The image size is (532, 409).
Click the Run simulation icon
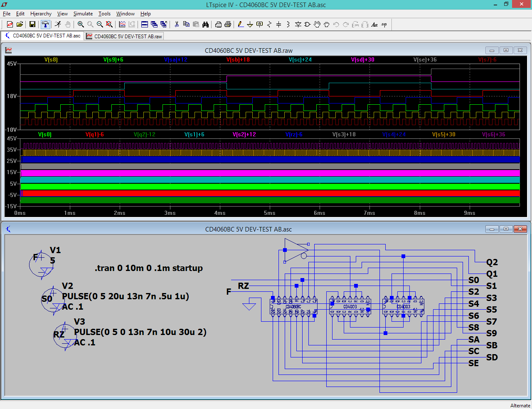click(x=58, y=25)
